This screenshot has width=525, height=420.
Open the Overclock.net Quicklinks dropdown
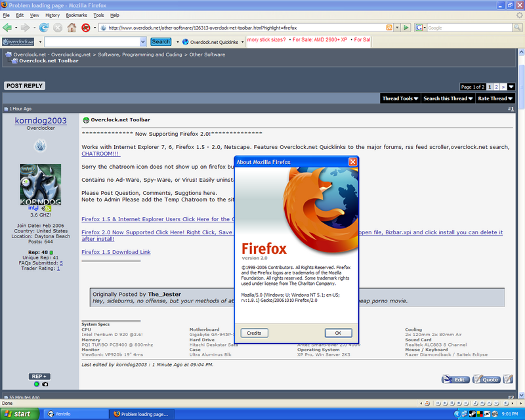click(x=242, y=42)
